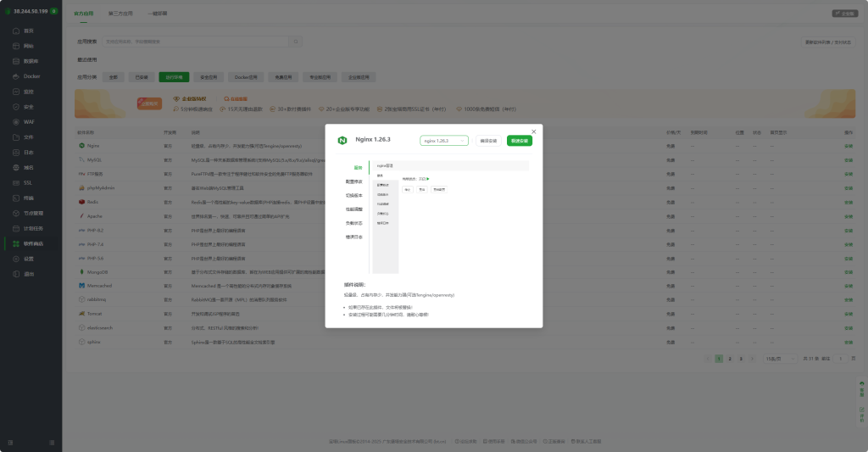
Task: Close the Nginx install dialog
Action: pos(534,131)
